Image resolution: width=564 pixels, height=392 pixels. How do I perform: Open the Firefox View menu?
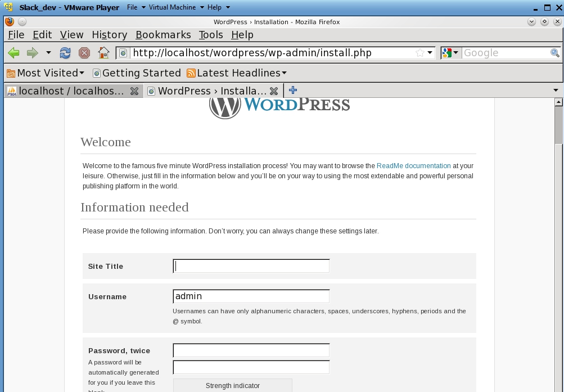point(71,35)
